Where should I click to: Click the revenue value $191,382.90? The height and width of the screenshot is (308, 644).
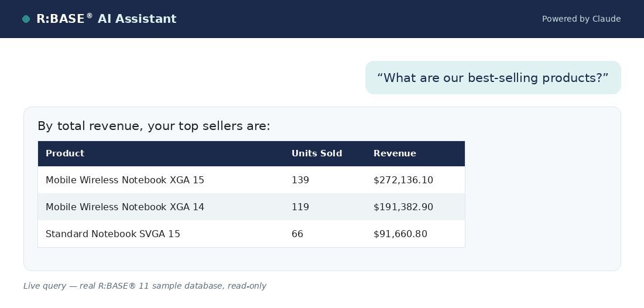(x=403, y=207)
